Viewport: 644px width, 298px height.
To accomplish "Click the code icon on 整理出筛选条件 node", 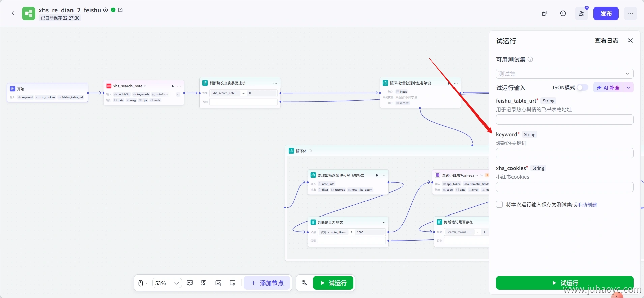I will (313, 175).
